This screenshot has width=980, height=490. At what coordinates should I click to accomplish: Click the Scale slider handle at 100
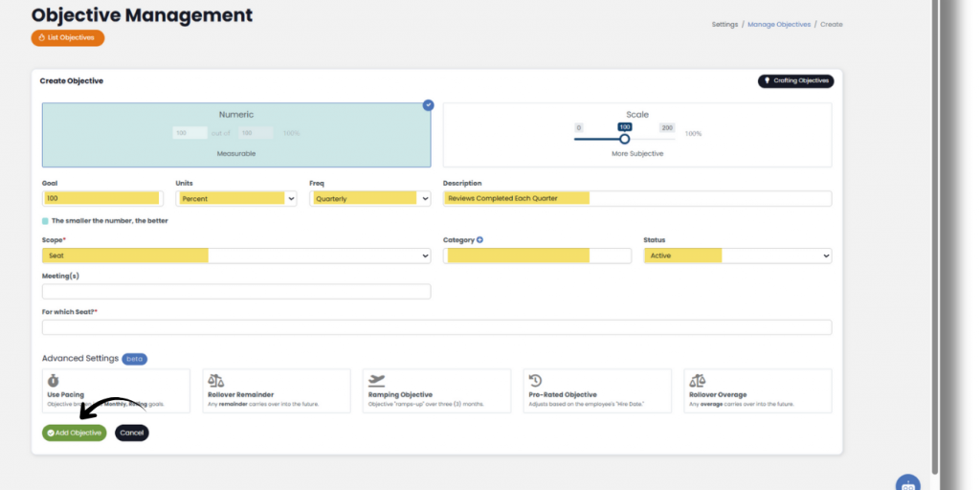click(x=625, y=140)
